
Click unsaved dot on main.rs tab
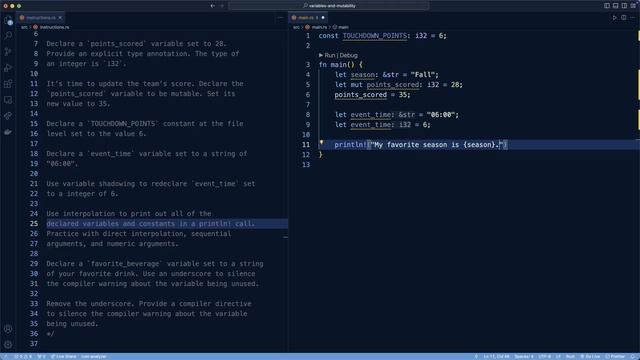[x=323, y=18]
